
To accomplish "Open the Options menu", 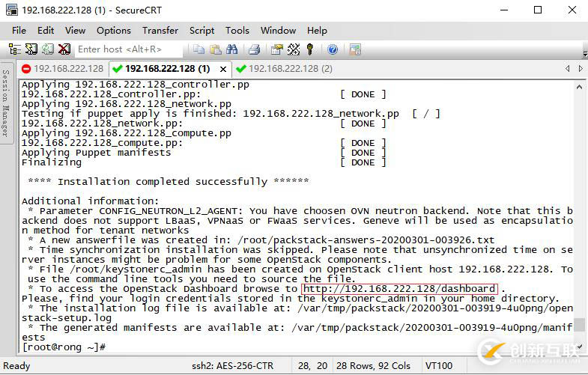I will 114,31.
